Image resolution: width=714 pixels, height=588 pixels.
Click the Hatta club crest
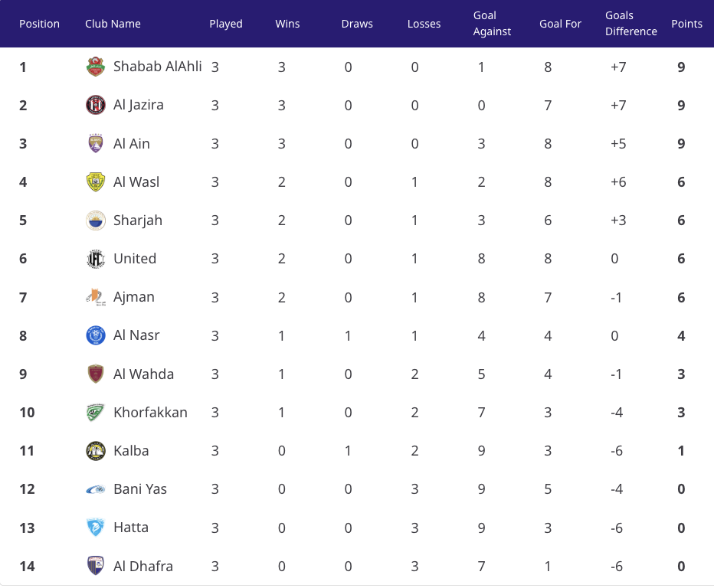pyautogui.click(x=96, y=528)
